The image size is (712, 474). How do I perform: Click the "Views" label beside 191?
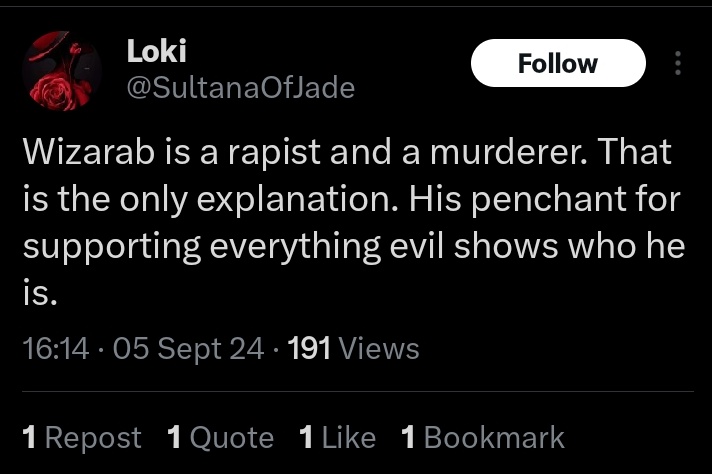click(x=379, y=348)
